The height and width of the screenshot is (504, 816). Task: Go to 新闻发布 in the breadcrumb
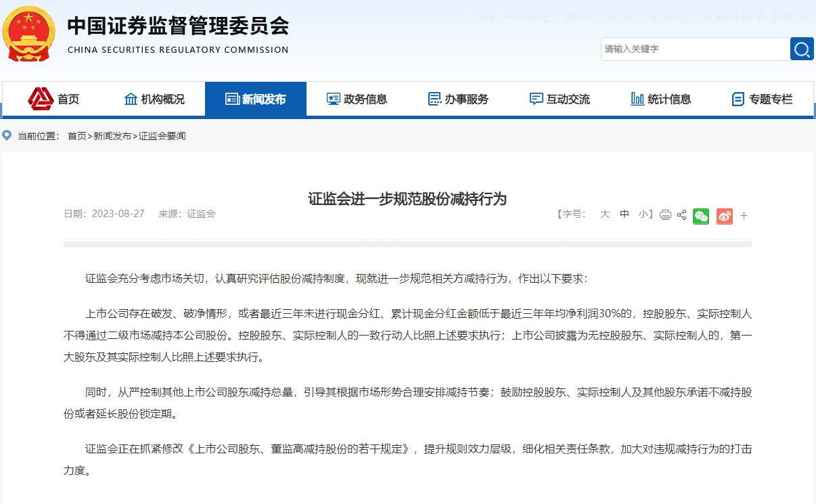point(112,136)
